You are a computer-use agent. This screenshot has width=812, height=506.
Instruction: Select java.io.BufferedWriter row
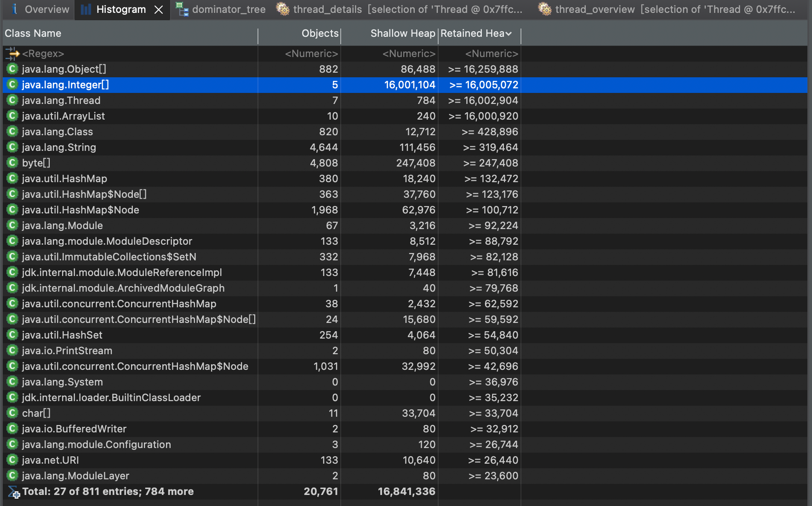click(x=405, y=429)
